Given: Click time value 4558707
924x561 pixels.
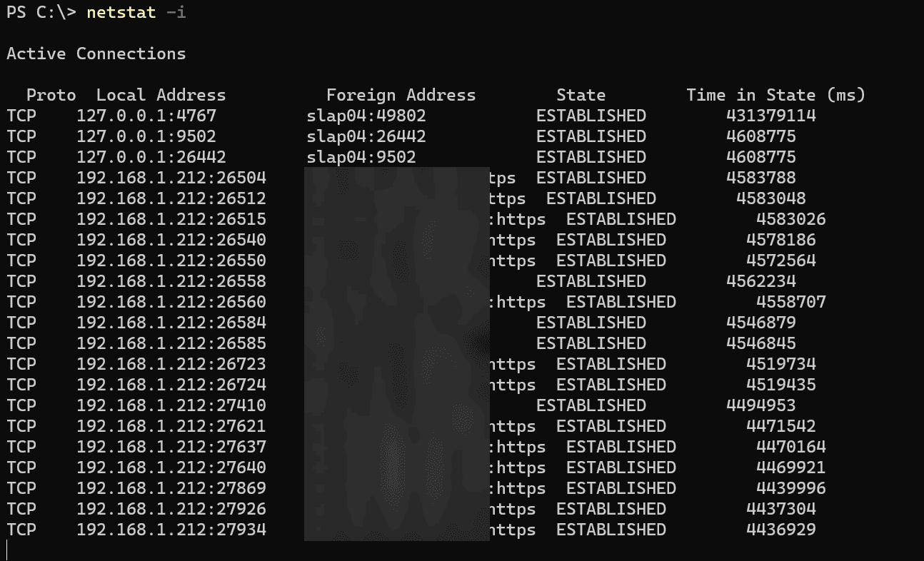Looking at the screenshot, I should [x=791, y=302].
